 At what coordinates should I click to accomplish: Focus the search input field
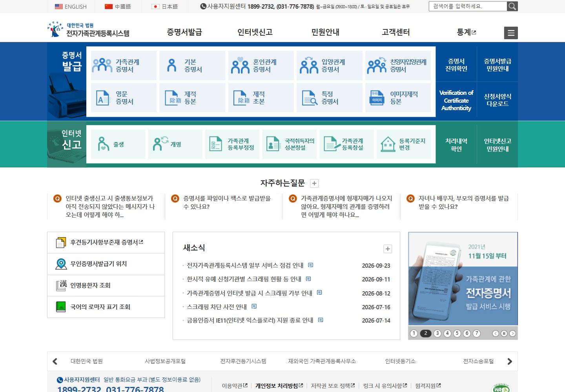pos(468,6)
